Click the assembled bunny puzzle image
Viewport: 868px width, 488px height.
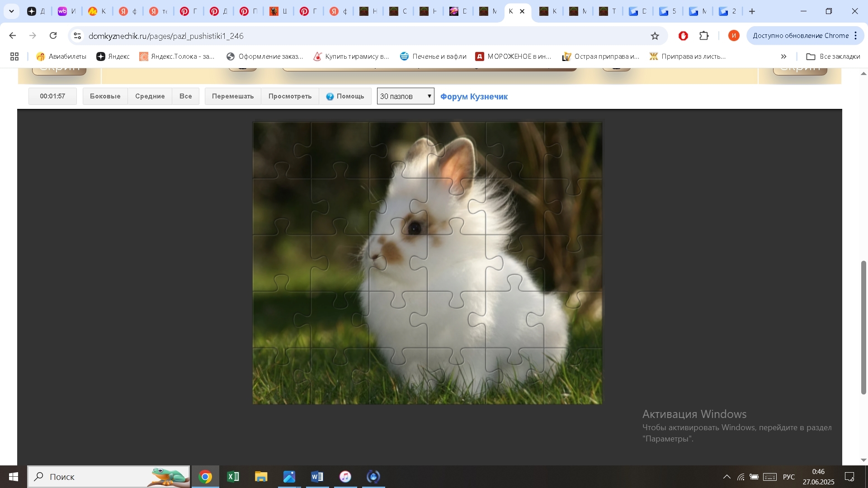(427, 263)
